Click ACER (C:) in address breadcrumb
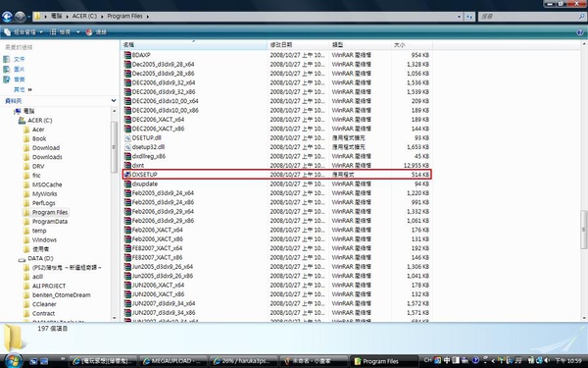Image resolution: width=588 pixels, height=368 pixels. (x=84, y=17)
